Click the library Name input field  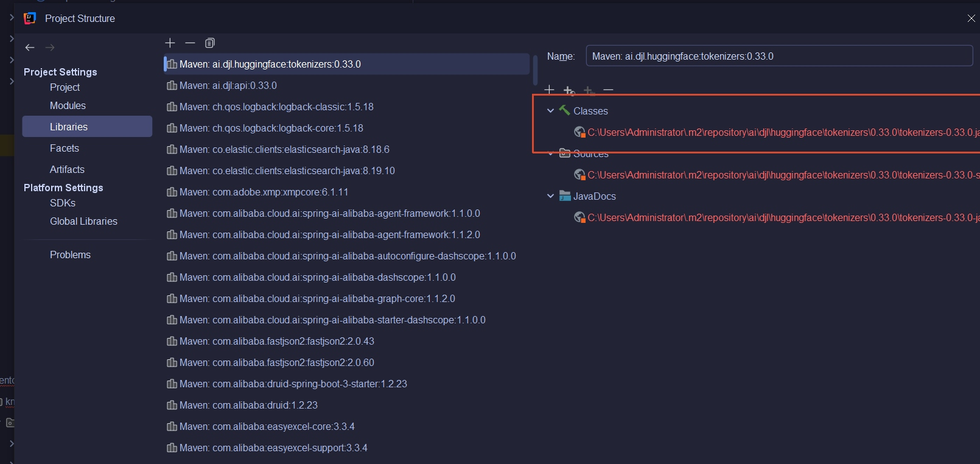click(x=779, y=56)
